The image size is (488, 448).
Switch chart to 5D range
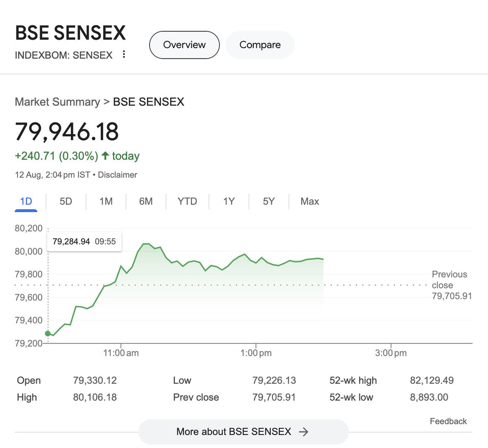tap(66, 202)
